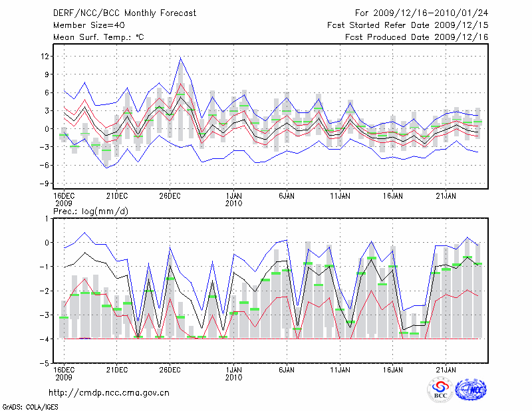The image size is (532, 411).
Task: Click the BCC logo
Action: point(440,390)
